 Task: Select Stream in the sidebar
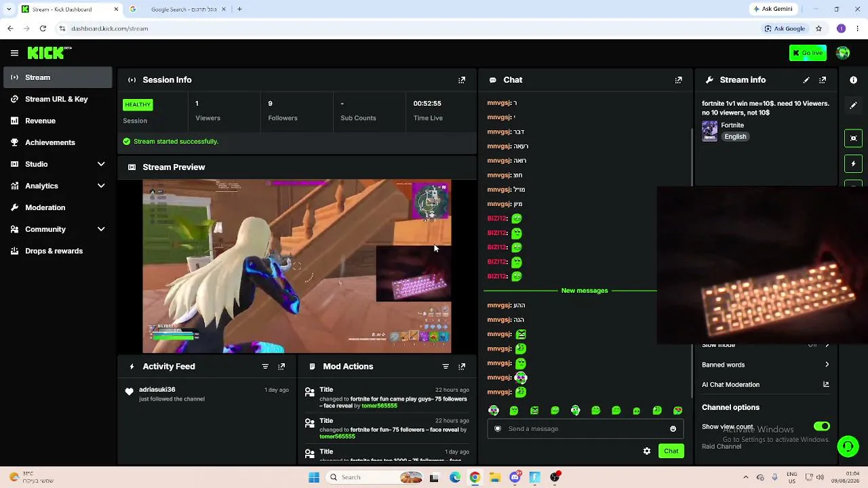(x=58, y=77)
